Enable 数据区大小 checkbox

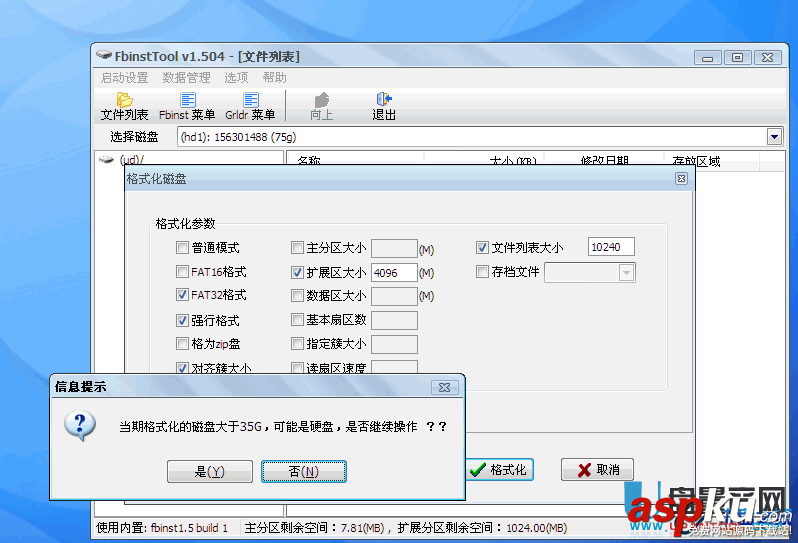click(297, 295)
